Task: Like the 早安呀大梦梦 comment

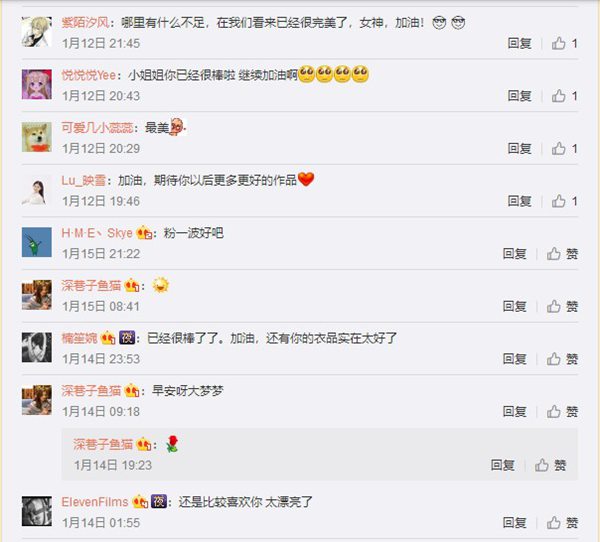Action: pos(562,411)
